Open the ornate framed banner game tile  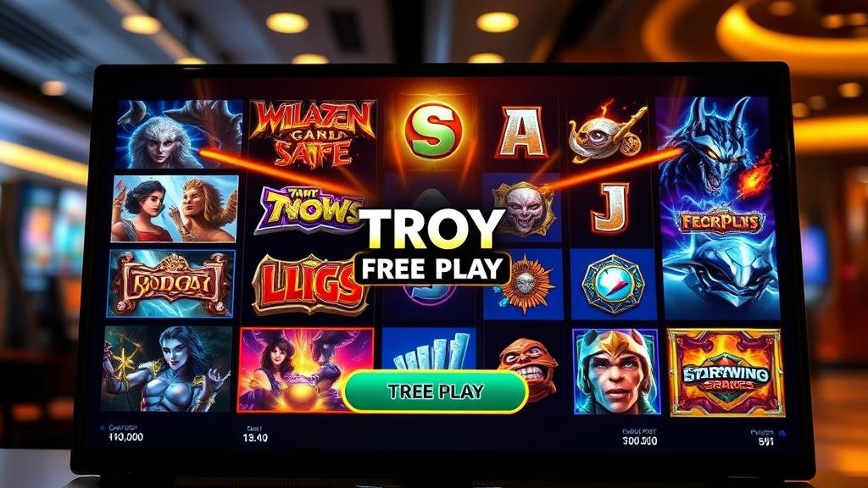click(171, 284)
